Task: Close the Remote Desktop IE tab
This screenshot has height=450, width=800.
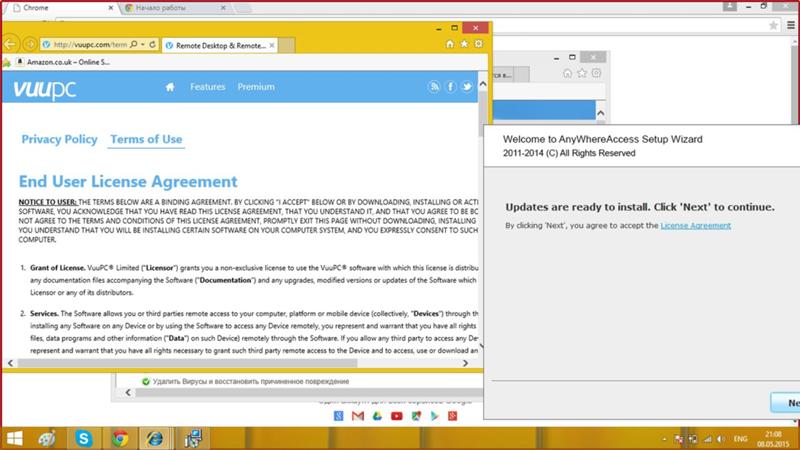Action: click(x=272, y=45)
